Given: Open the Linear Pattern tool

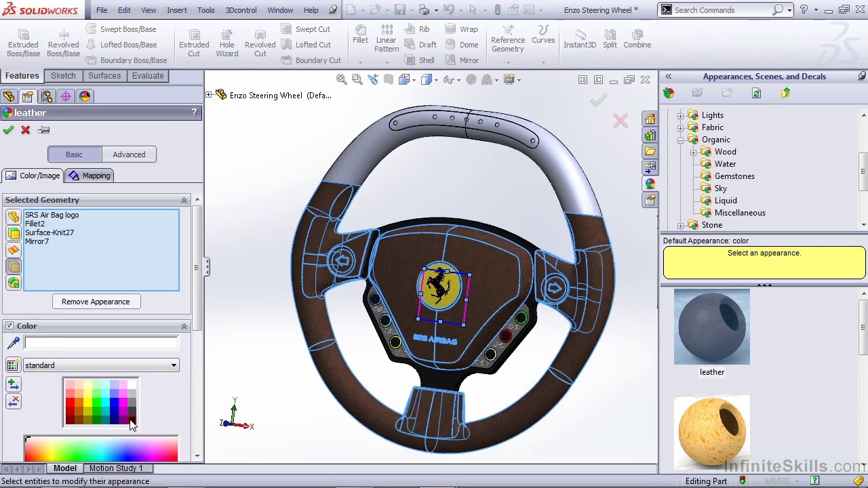Looking at the screenshot, I should coord(387,39).
